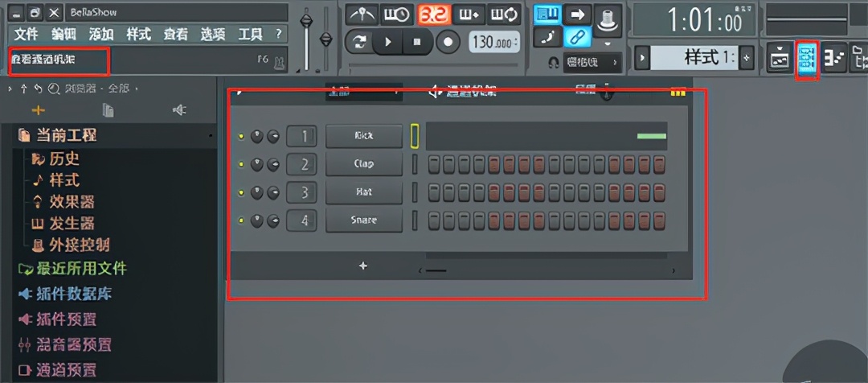Open the 编辑 menu

[63, 35]
